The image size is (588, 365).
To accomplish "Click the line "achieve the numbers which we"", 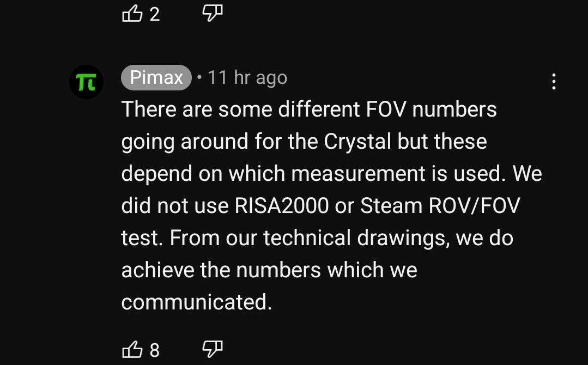I will point(269,270).
